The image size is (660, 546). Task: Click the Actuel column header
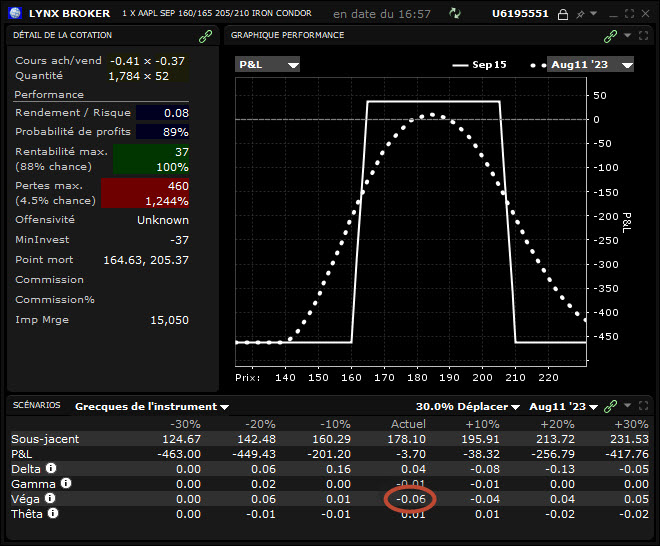click(x=408, y=424)
